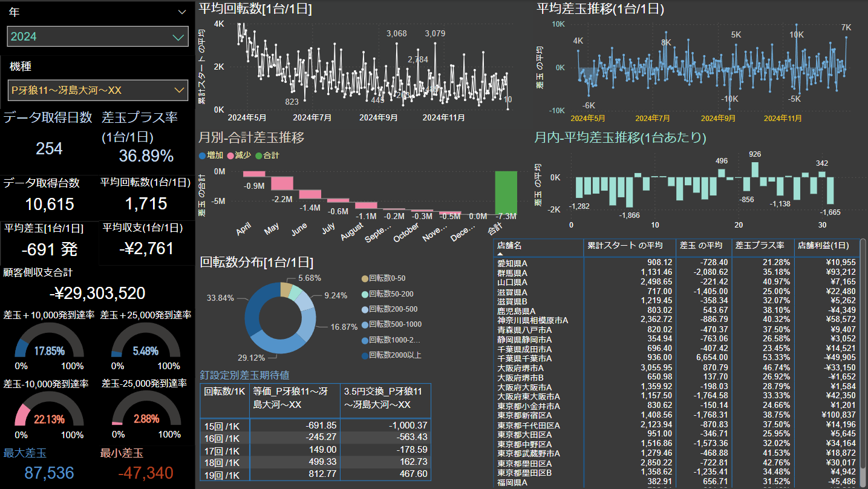Select the 回転数500-1000 legend dot
Screen dimensions: 868x489
(364, 324)
